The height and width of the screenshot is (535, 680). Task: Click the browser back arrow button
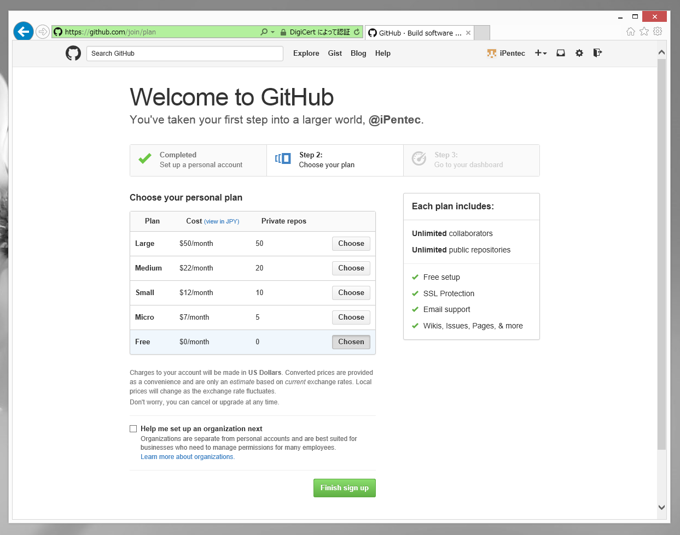pos(23,31)
